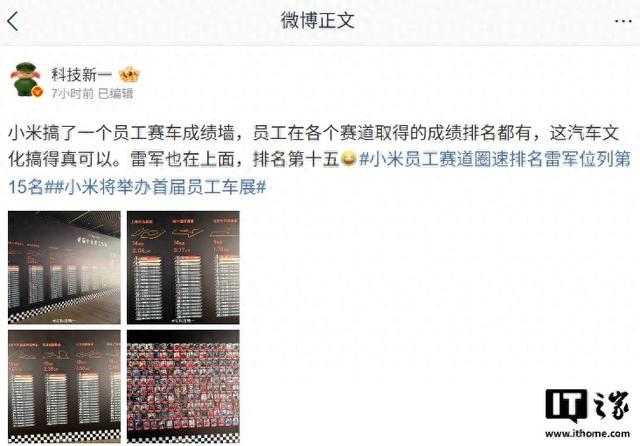Click the 微博正文 page title

click(x=318, y=20)
